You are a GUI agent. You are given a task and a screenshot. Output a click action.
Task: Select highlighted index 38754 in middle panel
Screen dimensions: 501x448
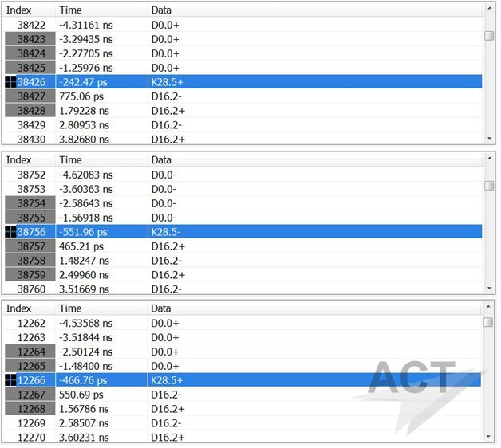(x=30, y=203)
